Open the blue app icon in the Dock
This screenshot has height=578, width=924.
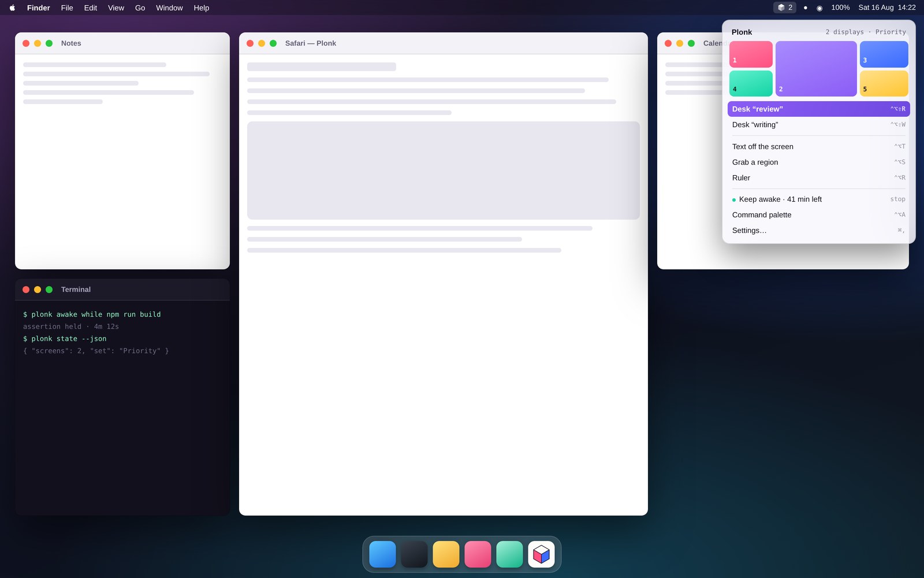pos(382,554)
